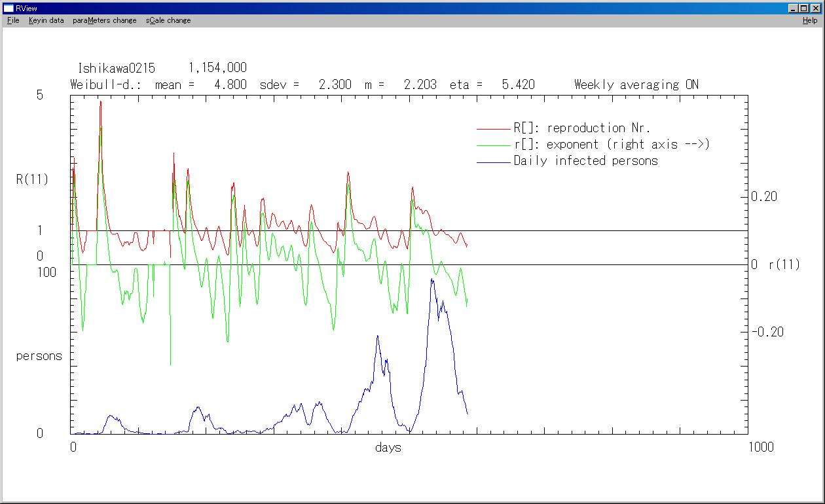The height and width of the screenshot is (504, 825).
Task: Click the '100' persons axis tick label
Action: tap(47, 272)
